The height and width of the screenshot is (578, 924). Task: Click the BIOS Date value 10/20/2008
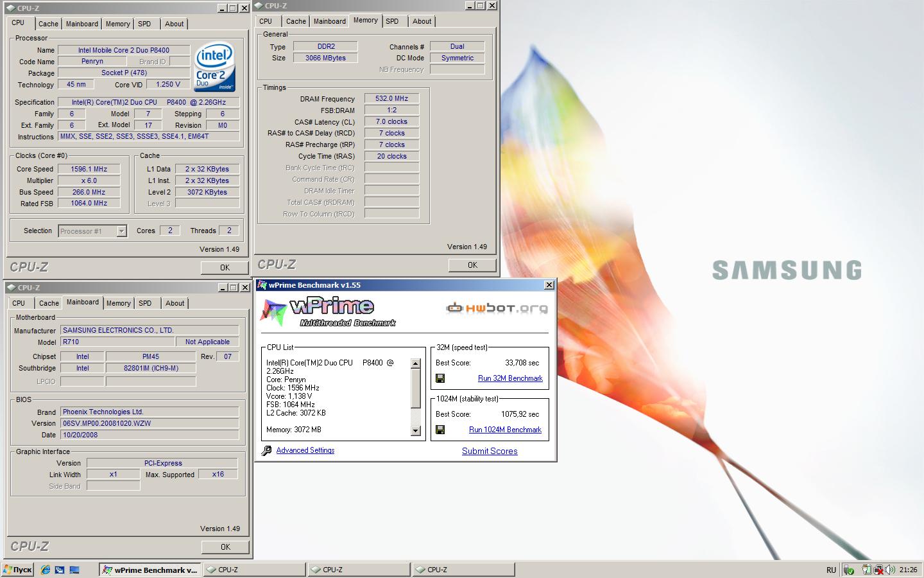150,435
